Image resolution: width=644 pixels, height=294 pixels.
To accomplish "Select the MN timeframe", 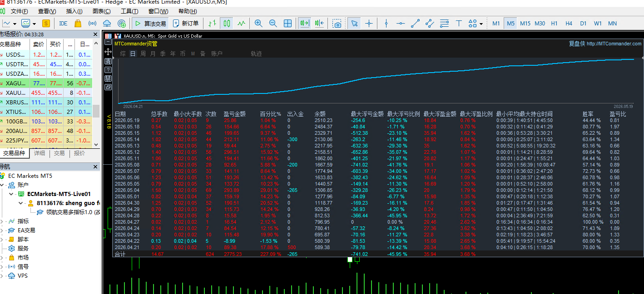I will pos(612,23).
